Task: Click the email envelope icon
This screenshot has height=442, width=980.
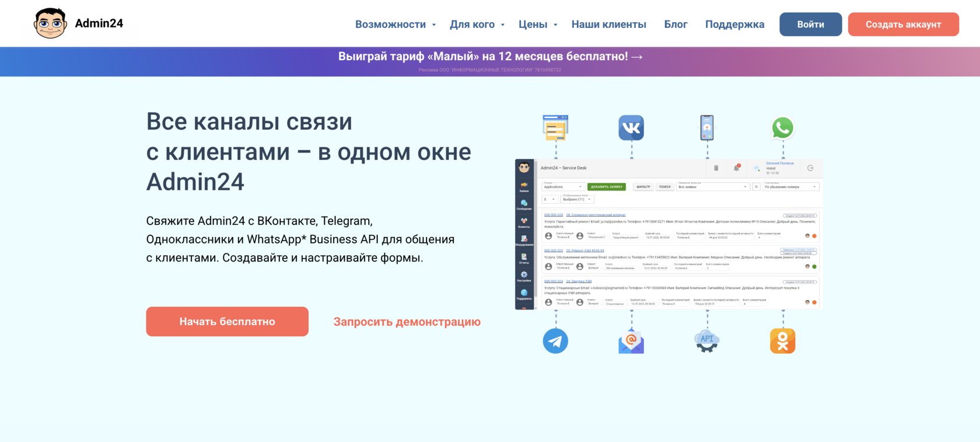Action: tap(631, 341)
